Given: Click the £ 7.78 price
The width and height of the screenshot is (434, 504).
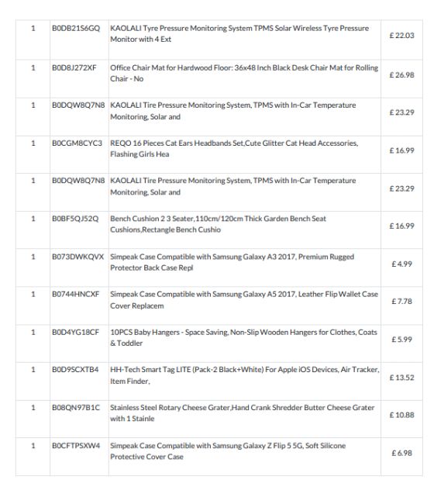Looking at the screenshot, I should (401, 302).
